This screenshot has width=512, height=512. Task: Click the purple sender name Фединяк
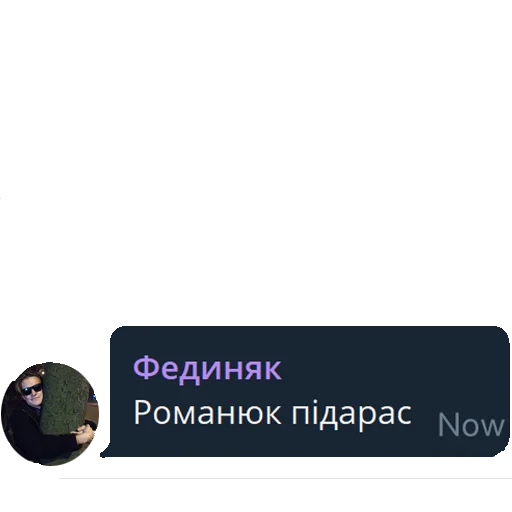click(x=207, y=369)
